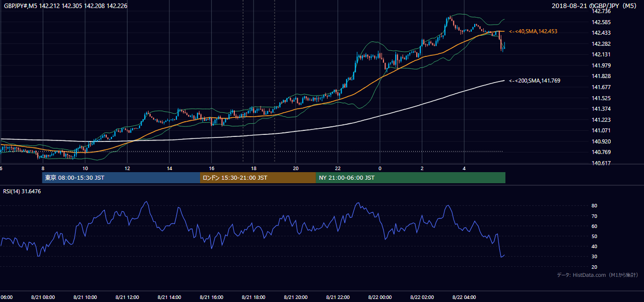This screenshot has width=644, height=302.
Task: Click the 8/21 20:00 time axis label
Action: (296, 297)
